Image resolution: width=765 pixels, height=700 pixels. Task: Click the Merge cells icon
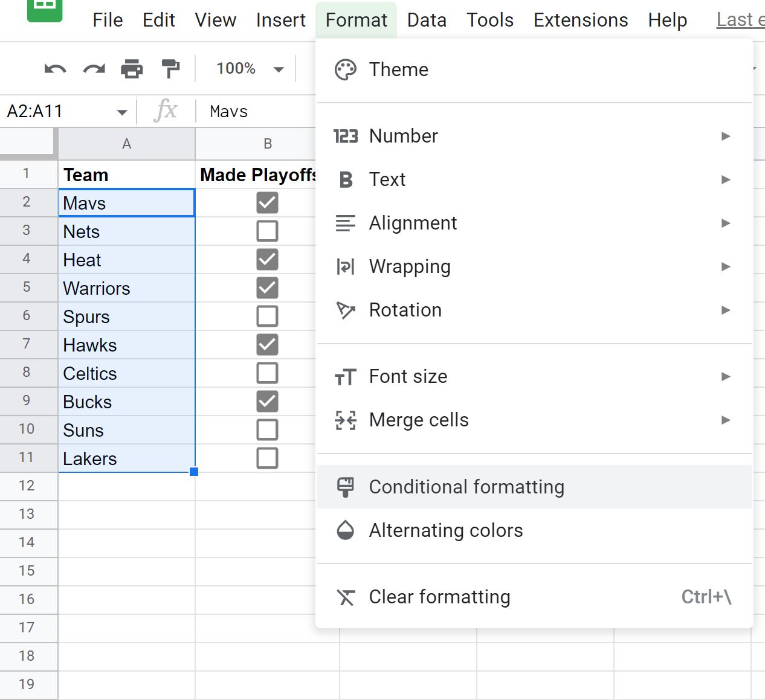[x=345, y=420]
